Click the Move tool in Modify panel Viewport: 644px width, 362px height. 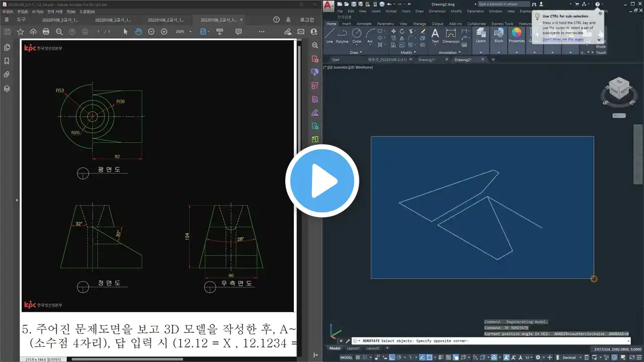pos(393,31)
